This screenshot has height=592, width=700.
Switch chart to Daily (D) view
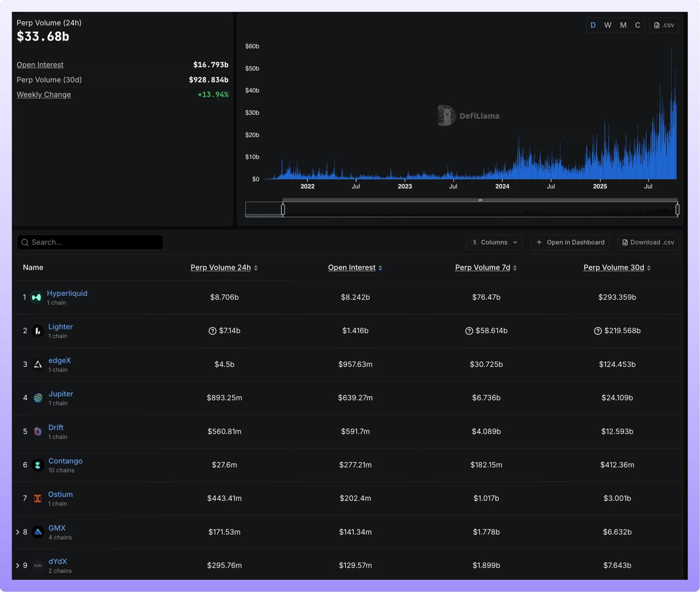tap(593, 25)
